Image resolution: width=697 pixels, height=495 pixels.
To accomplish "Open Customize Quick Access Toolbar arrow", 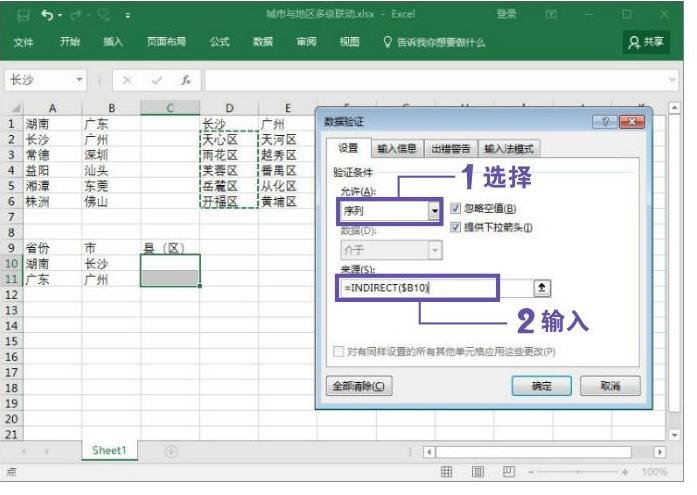I will pyautogui.click(x=128, y=16).
